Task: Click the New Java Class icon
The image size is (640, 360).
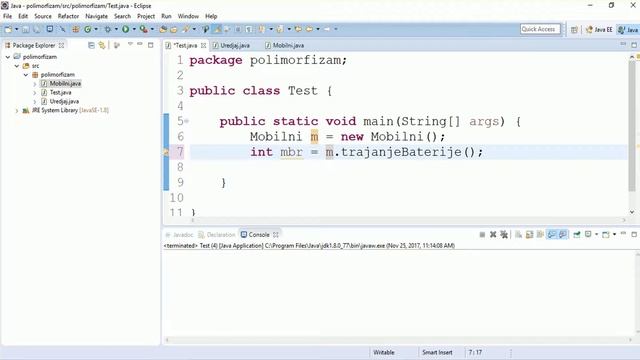Action: (88, 29)
